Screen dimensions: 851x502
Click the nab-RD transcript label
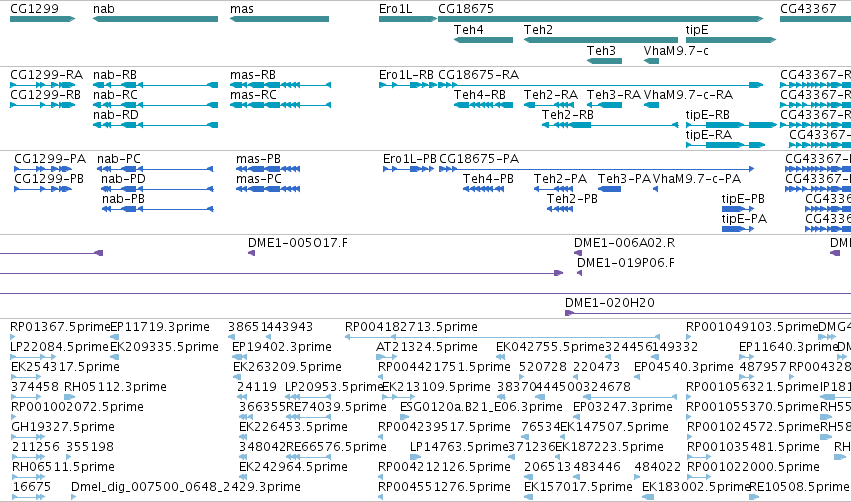click(116, 115)
